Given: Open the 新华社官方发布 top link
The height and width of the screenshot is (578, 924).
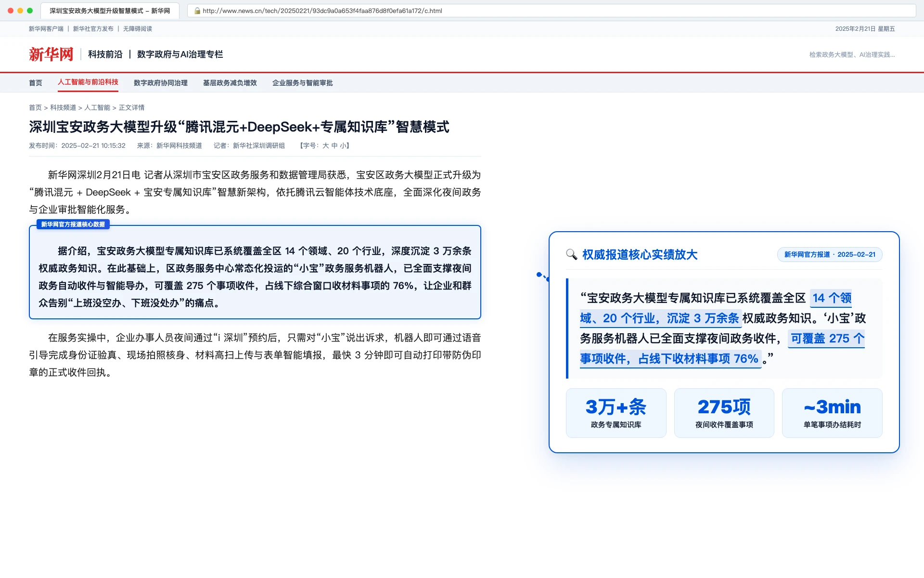Looking at the screenshot, I should 93,29.
